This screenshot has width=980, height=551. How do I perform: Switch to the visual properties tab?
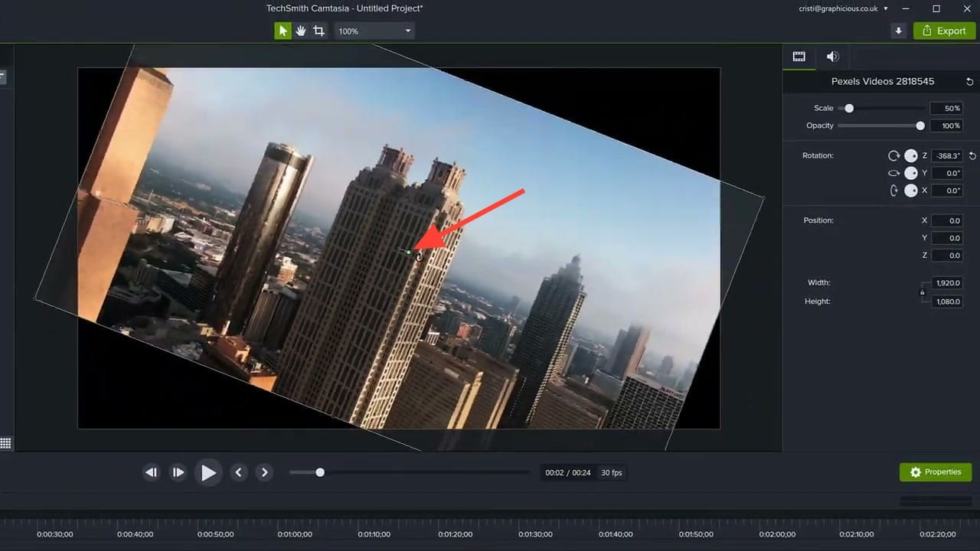[x=799, y=56]
